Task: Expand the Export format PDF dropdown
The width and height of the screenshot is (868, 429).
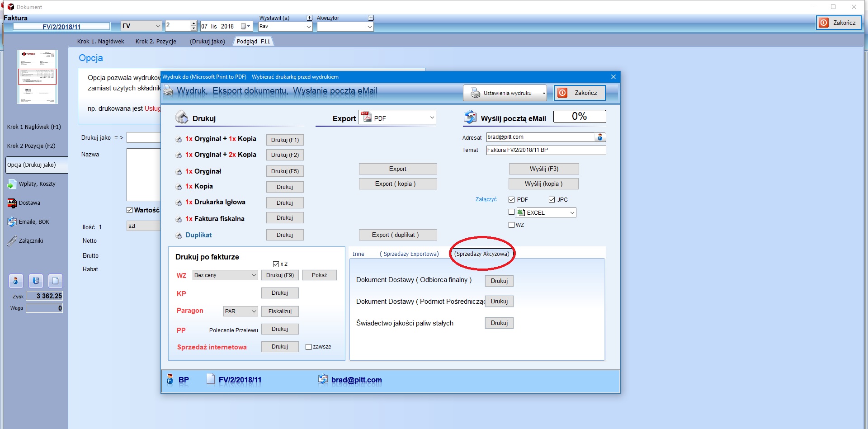Action: pyautogui.click(x=432, y=118)
